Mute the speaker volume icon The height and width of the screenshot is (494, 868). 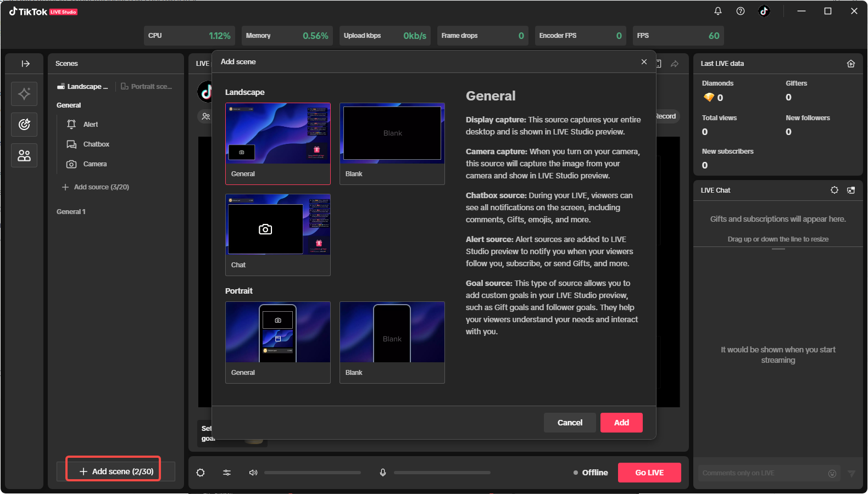coord(253,473)
